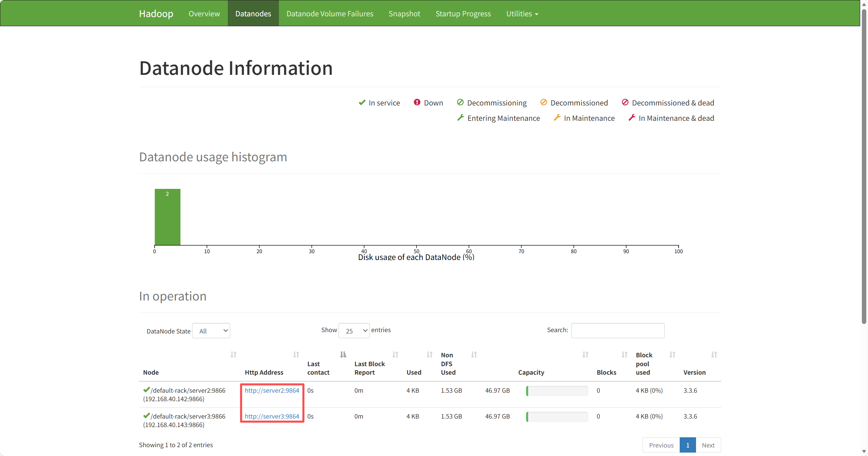
Task: Click the orange Decommissioned legend icon
Action: pyautogui.click(x=543, y=102)
